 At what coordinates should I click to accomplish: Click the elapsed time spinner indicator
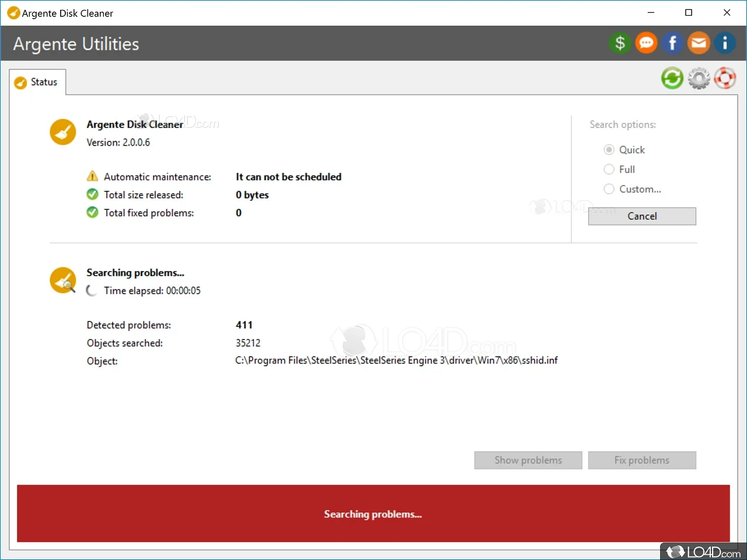[91, 290]
